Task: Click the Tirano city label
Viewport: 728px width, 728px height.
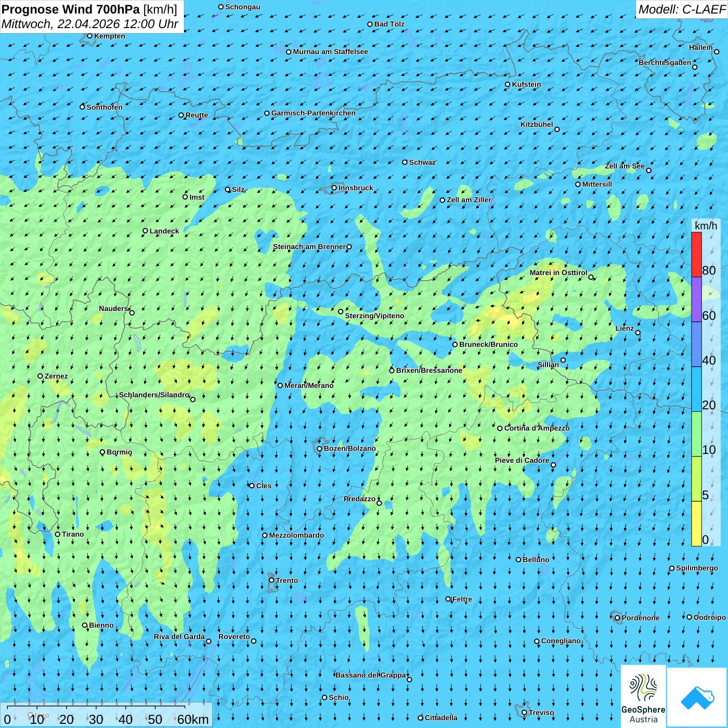Action: (73, 534)
